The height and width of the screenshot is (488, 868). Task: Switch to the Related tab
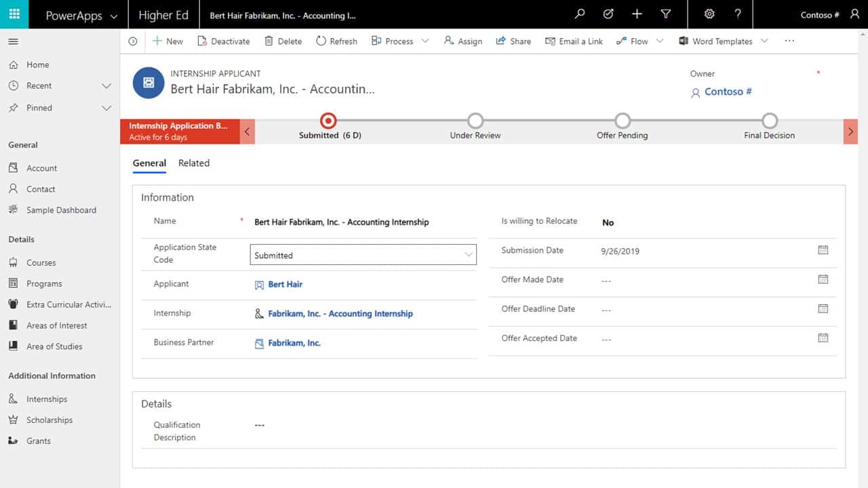(x=194, y=163)
